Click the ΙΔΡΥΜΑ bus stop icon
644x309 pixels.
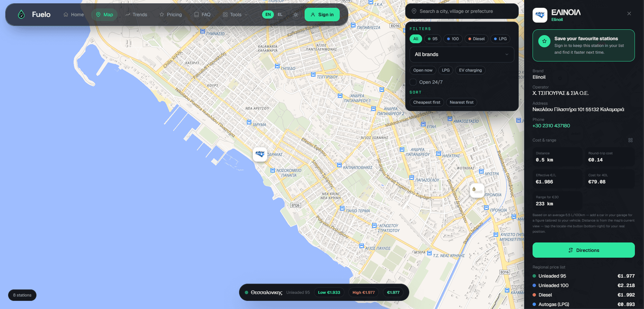coord(249,122)
